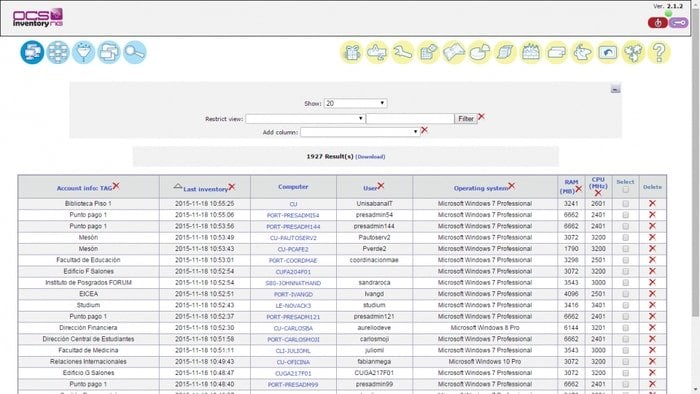Select checkbox for CU-PCAFE2 row
This screenshot has width=700, height=394.
[x=625, y=249]
